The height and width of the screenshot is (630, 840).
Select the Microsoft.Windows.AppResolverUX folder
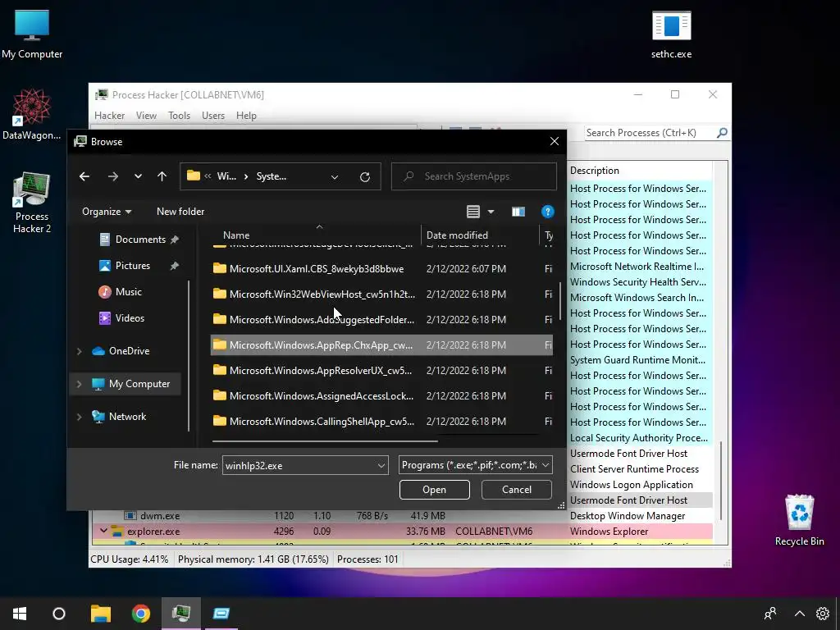coord(381,371)
